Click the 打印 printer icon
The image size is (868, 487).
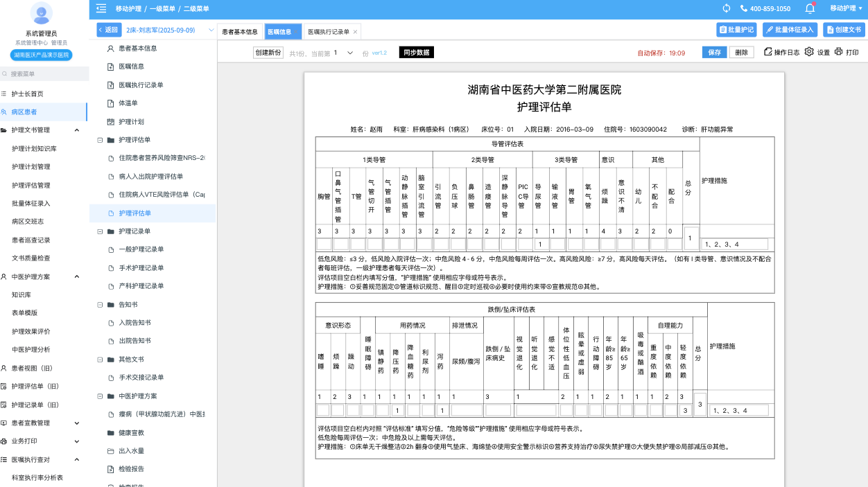tap(839, 52)
